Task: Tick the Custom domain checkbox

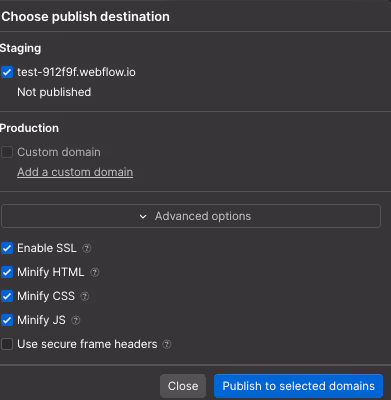Action: [x=7, y=152]
